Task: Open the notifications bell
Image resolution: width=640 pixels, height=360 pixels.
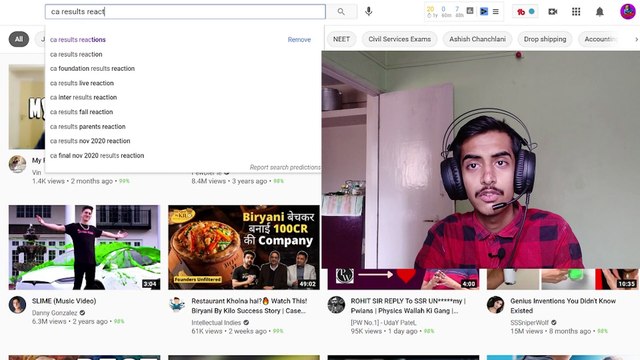Action: (600, 12)
